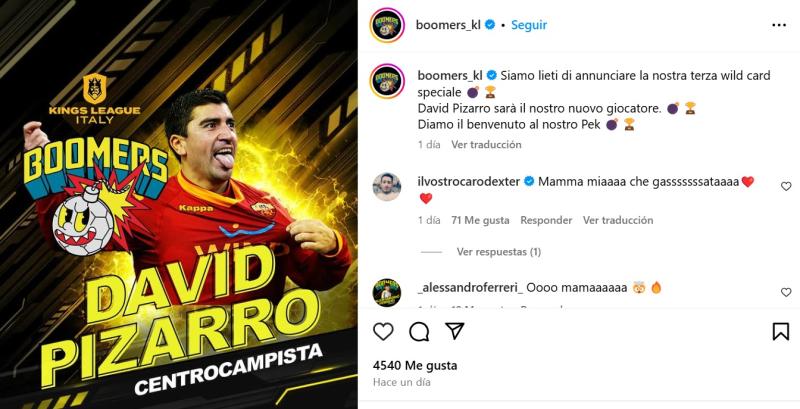View 71 Me gusta on the comment
The width and height of the screenshot is (800, 409).
(x=480, y=220)
